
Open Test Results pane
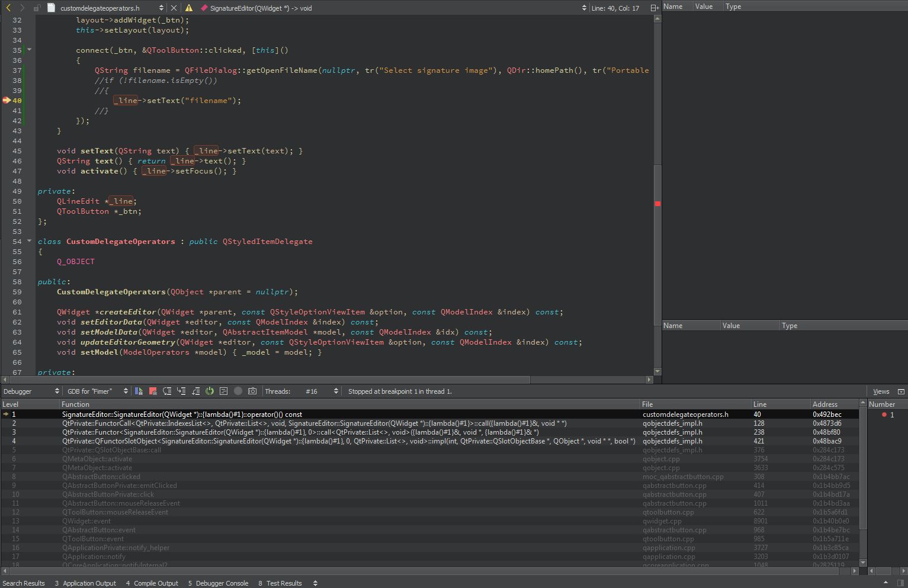pos(280,583)
